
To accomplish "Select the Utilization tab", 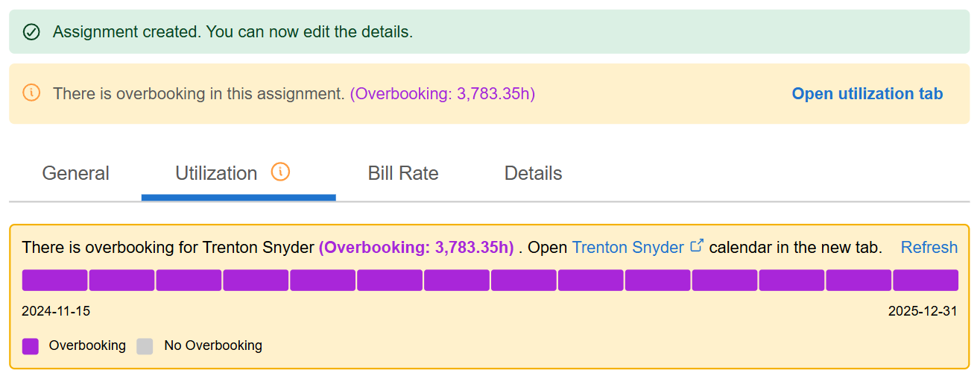I will point(216,174).
